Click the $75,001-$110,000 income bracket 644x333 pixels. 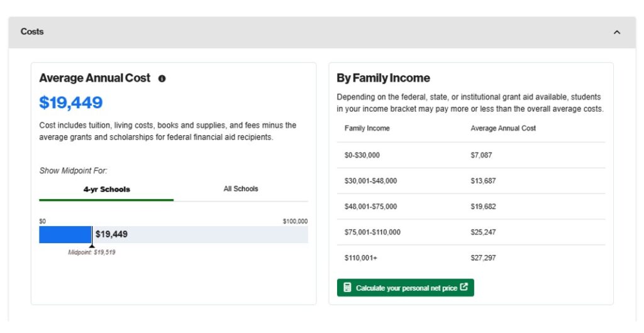(372, 232)
